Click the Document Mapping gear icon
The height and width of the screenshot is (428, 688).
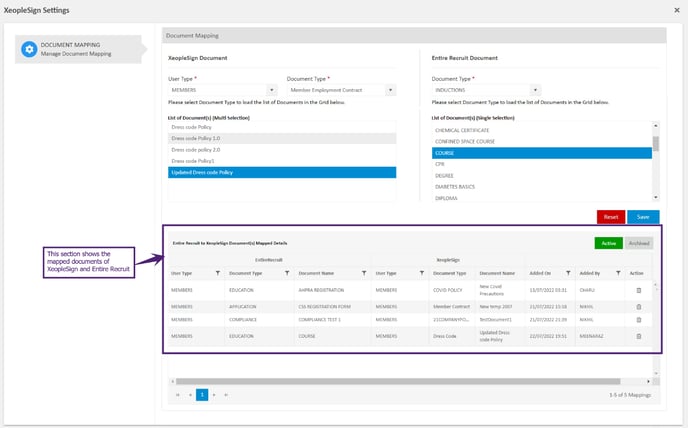click(x=30, y=49)
